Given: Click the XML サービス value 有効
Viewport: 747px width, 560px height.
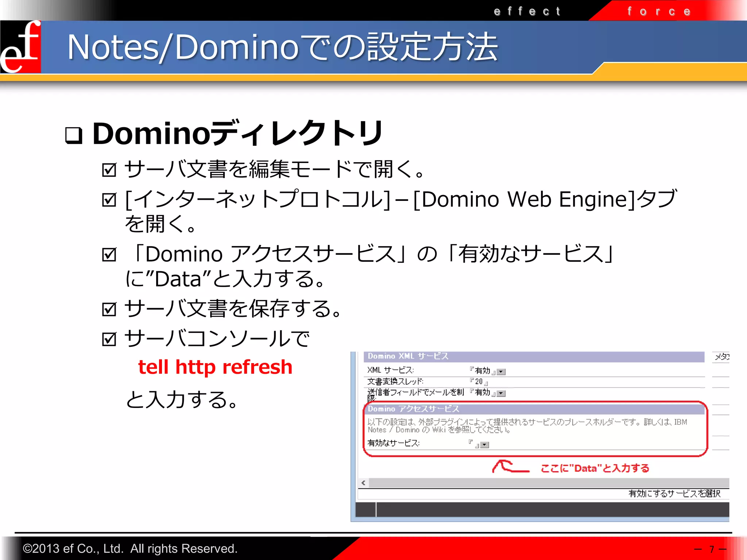Looking at the screenshot, I should tap(483, 371).
